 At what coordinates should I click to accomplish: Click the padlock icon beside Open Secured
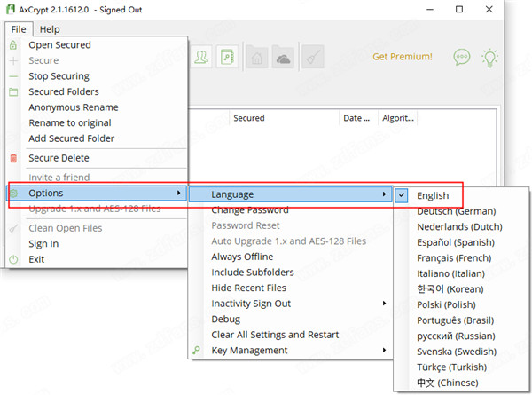[x=13, y=45]
